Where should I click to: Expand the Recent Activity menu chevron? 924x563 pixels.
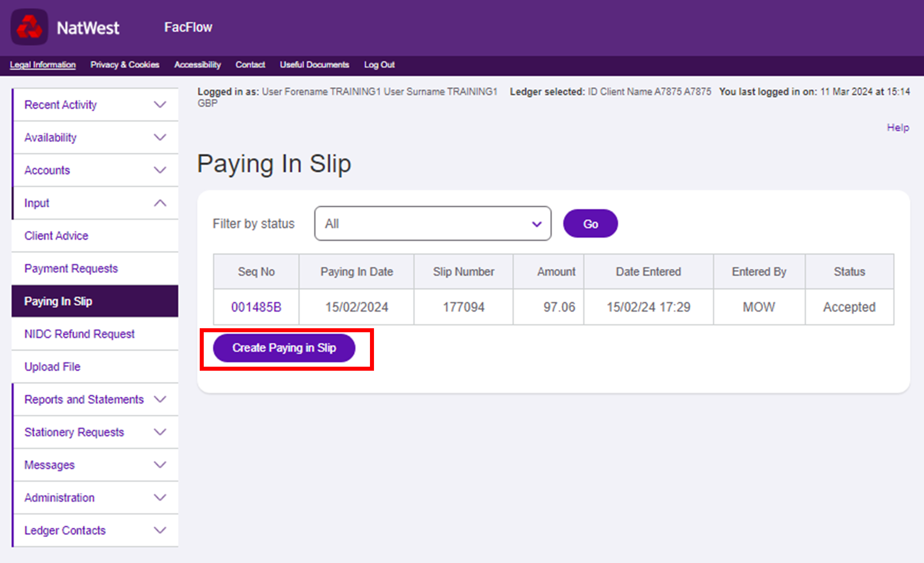pyautogui.click(x=160, y=105)
